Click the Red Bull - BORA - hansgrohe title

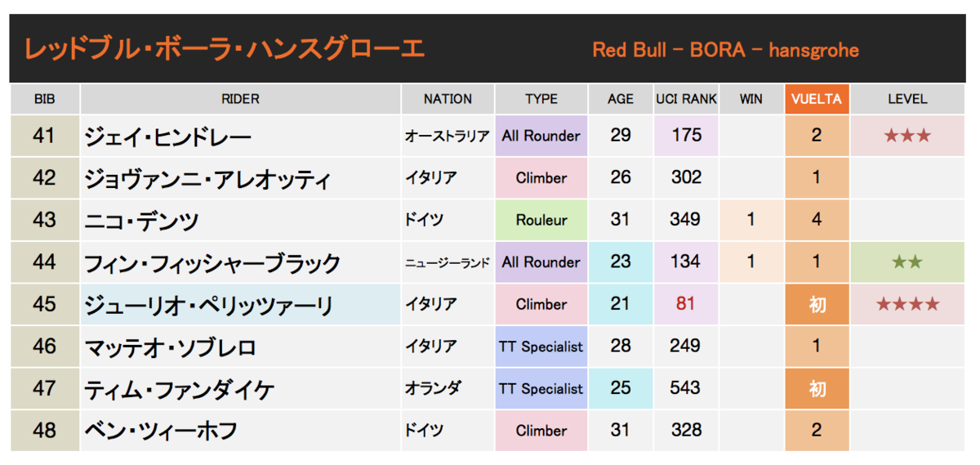click(725, 50)
